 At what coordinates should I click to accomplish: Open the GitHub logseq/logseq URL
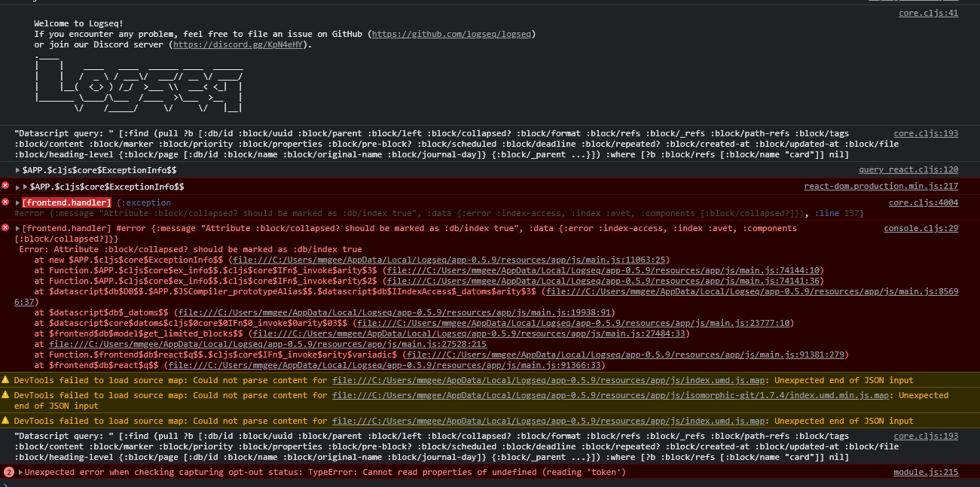pyautogui.click(x=452, y=34)
